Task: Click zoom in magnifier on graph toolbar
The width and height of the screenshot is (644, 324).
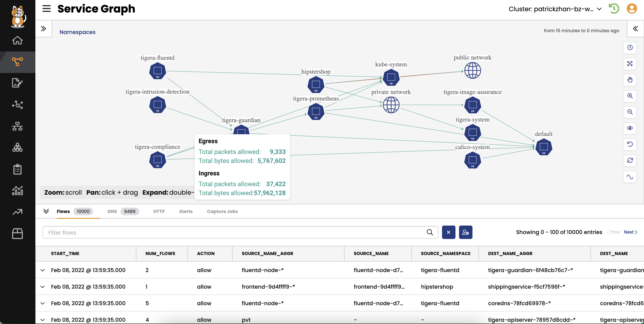Action: click(x=629, y=96)
